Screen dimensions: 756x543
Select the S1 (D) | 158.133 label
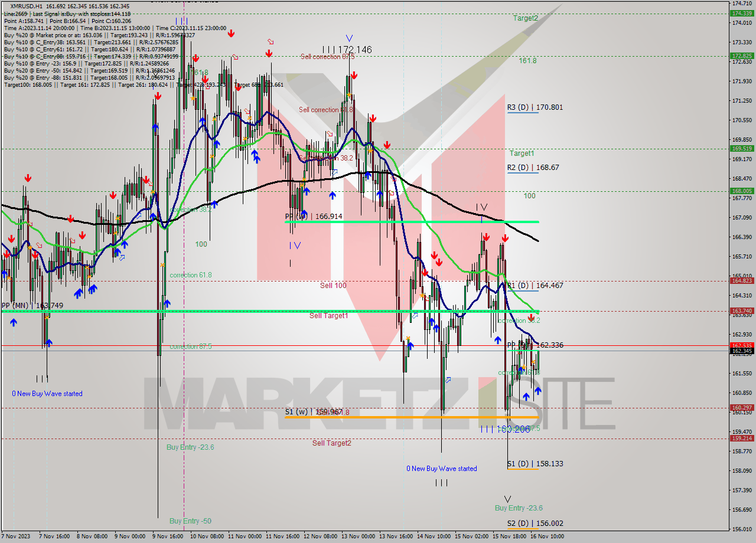point(535,464)
